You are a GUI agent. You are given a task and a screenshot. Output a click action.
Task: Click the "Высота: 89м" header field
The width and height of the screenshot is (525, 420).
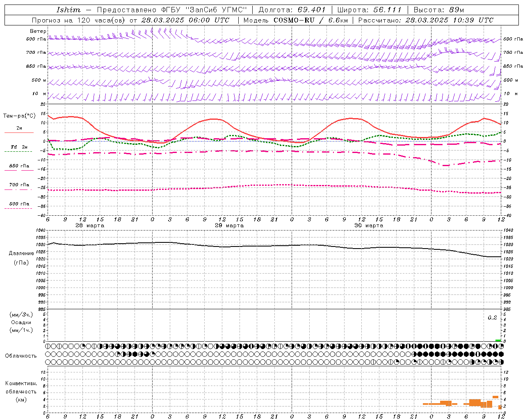point(439,10)
